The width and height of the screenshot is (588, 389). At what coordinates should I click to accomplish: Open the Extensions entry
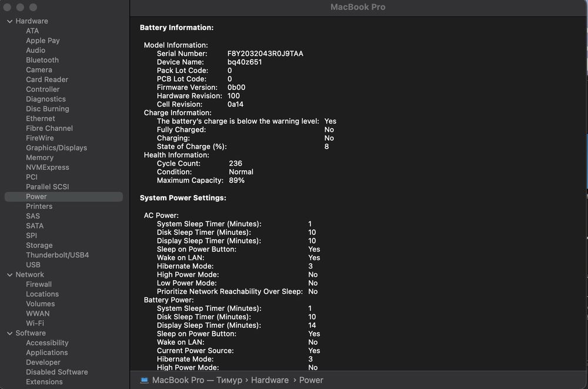pyautogui.click(x=44, y=381)
